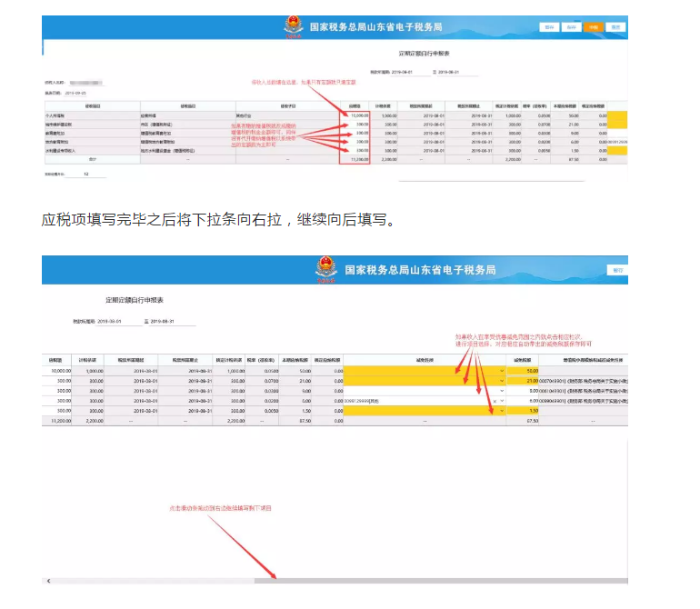This screenshot has height=609, width=700.
Task: Click the 定期定额自行申报表 heading in lower screenshot
Action: point(135,300)
